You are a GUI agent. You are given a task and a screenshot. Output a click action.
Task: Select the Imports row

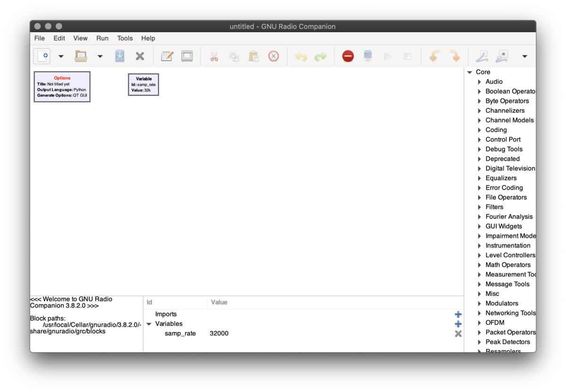[303, 314]
